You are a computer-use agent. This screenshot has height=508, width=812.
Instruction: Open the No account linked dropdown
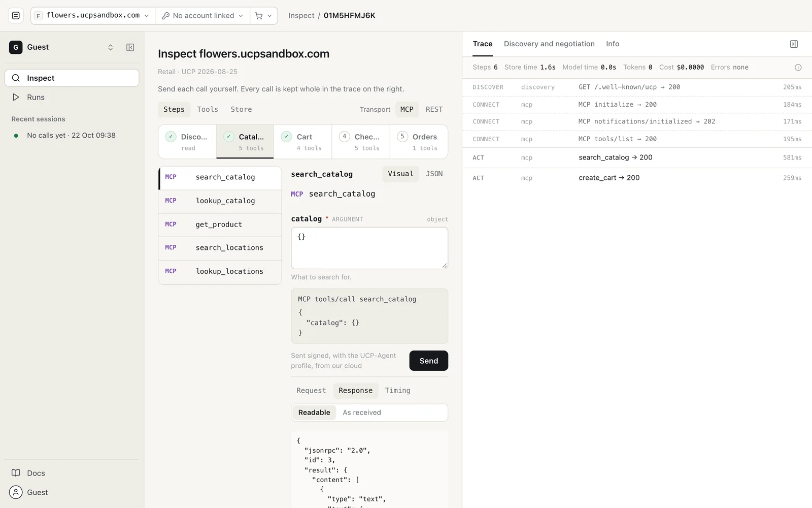click(202, 16)
